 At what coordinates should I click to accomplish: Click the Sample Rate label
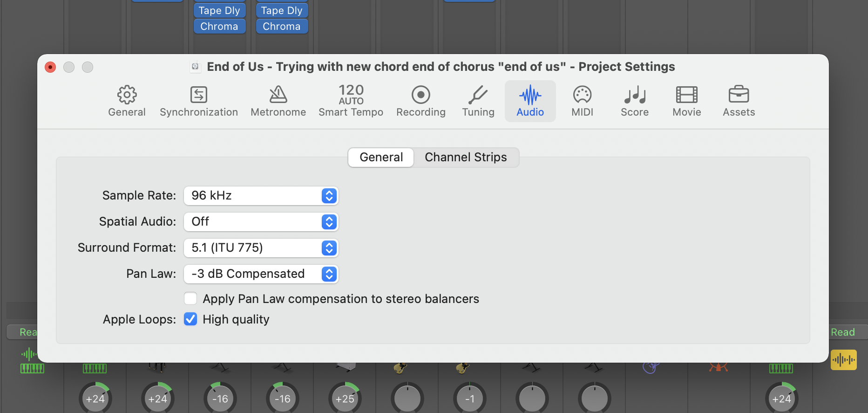[139, 195]
